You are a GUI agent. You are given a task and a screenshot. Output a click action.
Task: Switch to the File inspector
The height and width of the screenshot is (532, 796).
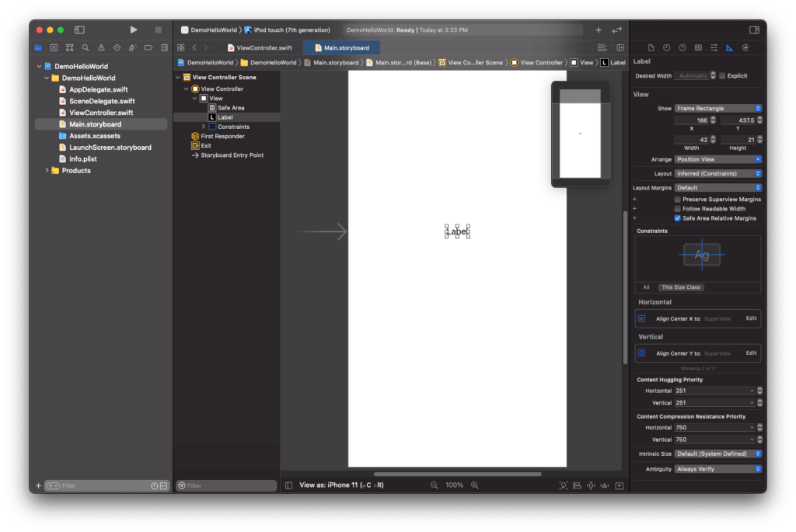(651, 47)
